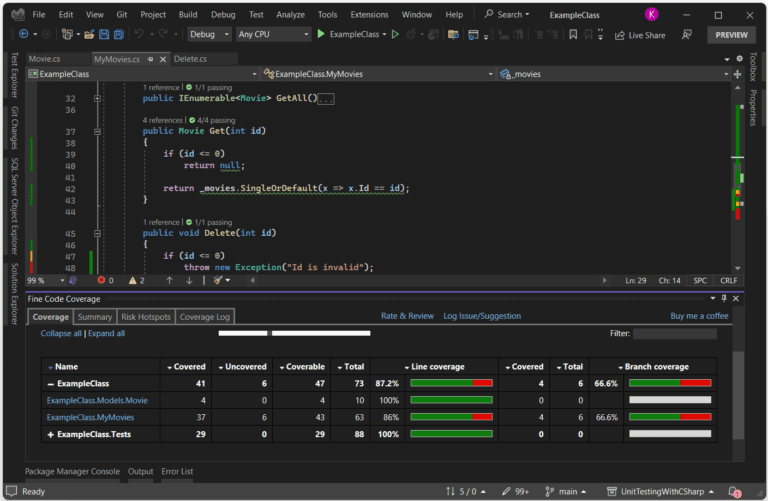Open the Any CPU platform dropdown
The image size is (768, 501).
click(273, 34)
